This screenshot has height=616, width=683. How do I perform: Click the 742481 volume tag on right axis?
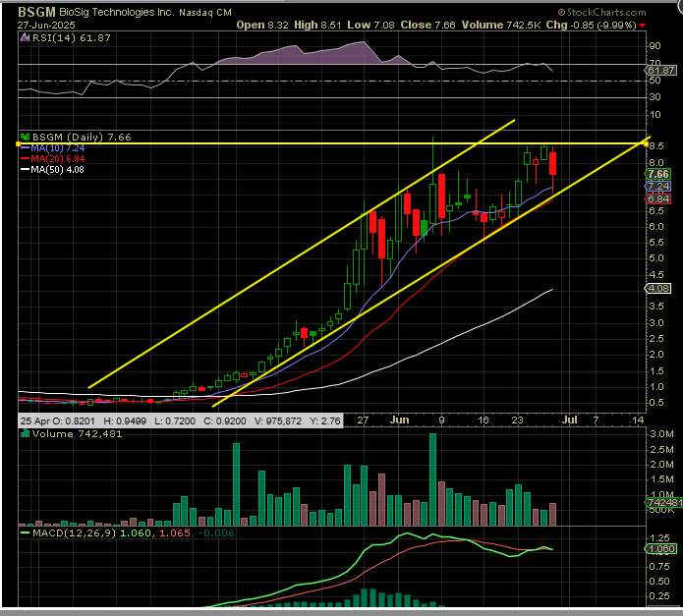[663, 502]
